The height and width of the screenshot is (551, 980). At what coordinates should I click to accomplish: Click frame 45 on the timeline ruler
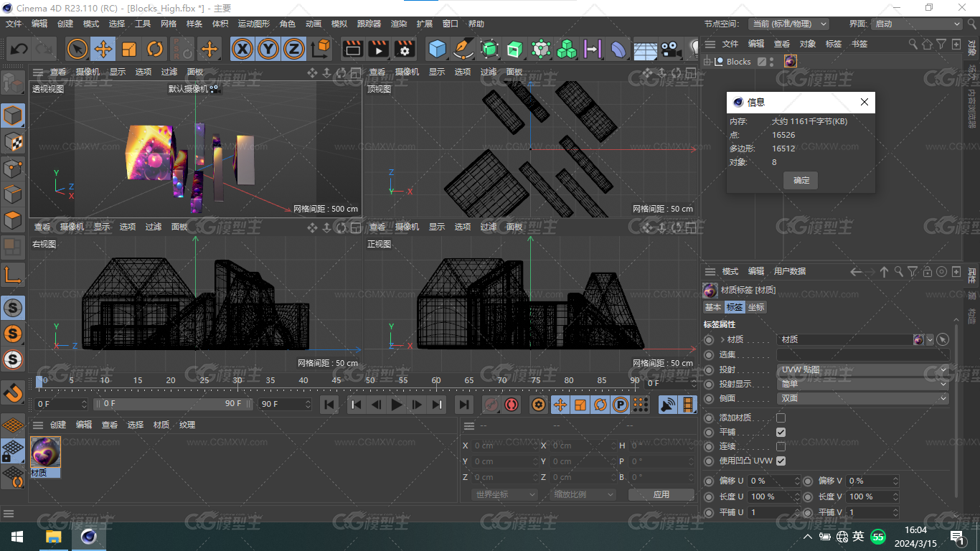click(336, 380)
